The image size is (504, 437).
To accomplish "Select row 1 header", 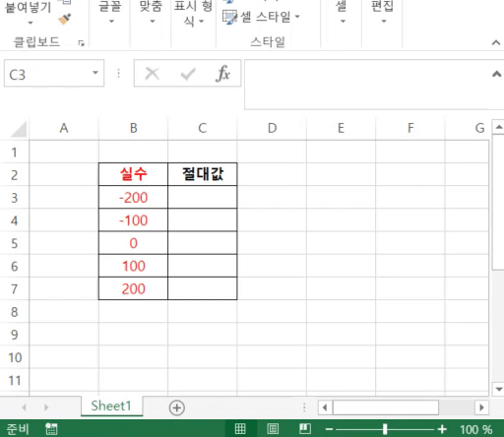I will [14, 152].
